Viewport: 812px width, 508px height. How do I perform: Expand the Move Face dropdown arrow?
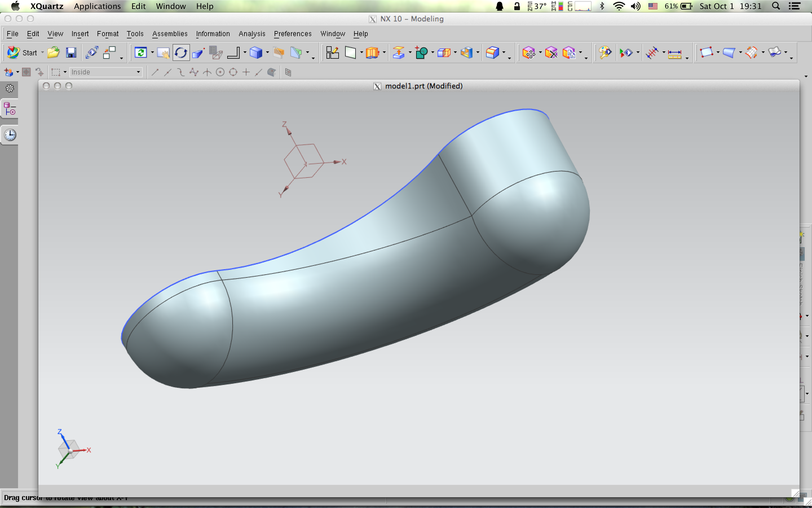pos(540,53)
